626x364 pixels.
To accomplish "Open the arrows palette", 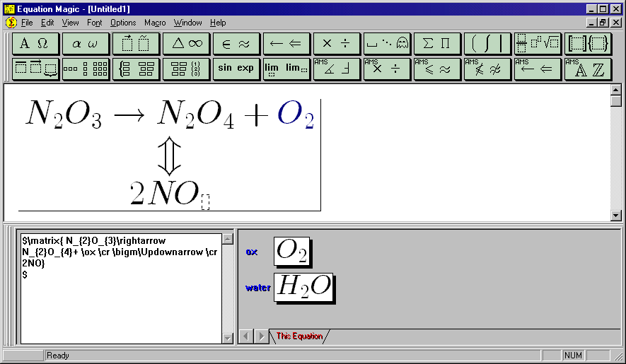I will (286, 44).
